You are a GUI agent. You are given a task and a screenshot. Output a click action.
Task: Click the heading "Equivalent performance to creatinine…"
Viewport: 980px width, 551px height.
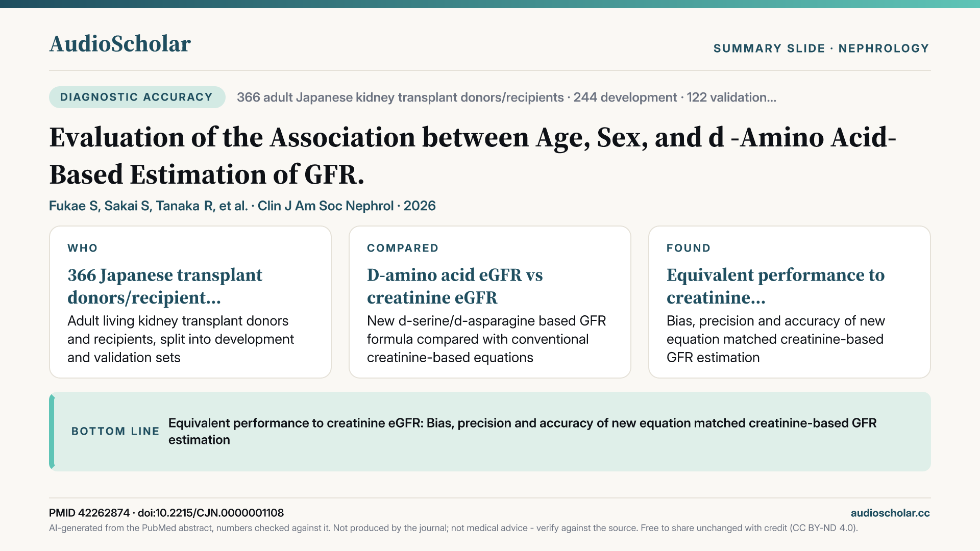click(x=775, y=286)
